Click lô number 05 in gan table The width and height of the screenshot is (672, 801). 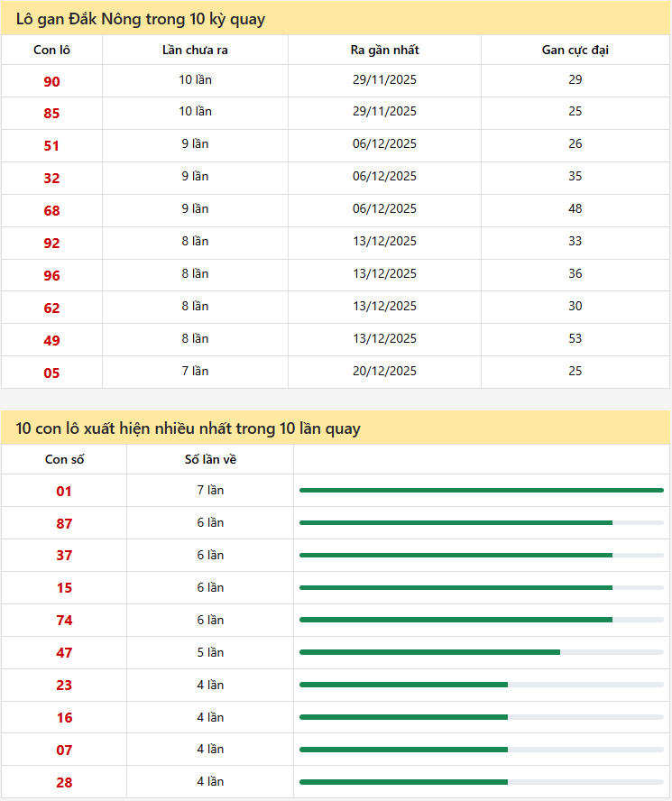coord(51,373)
